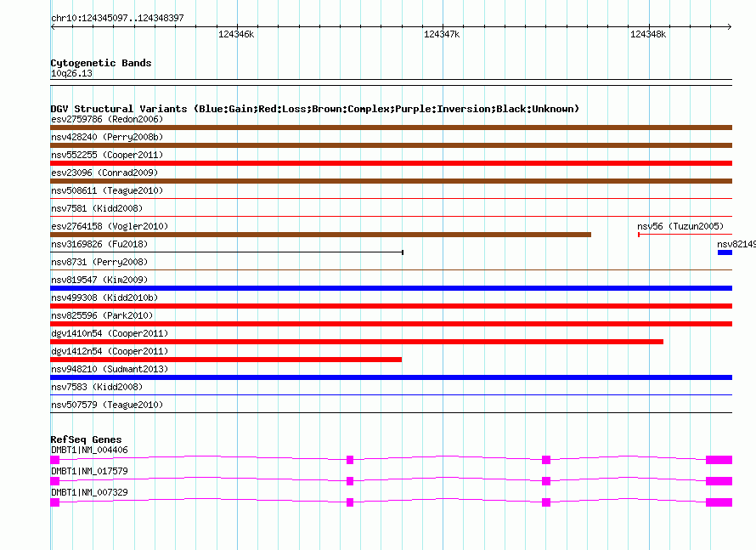Viewport: 756px width, 550px height.
Task: Open the nsv819547 (Kim2009) variant label
Action: pos(99,280)
